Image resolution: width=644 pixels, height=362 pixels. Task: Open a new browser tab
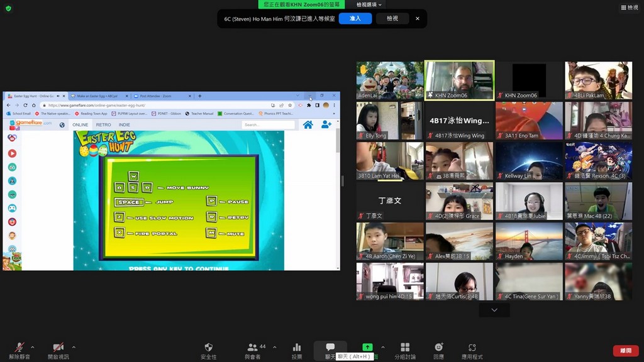199,96
